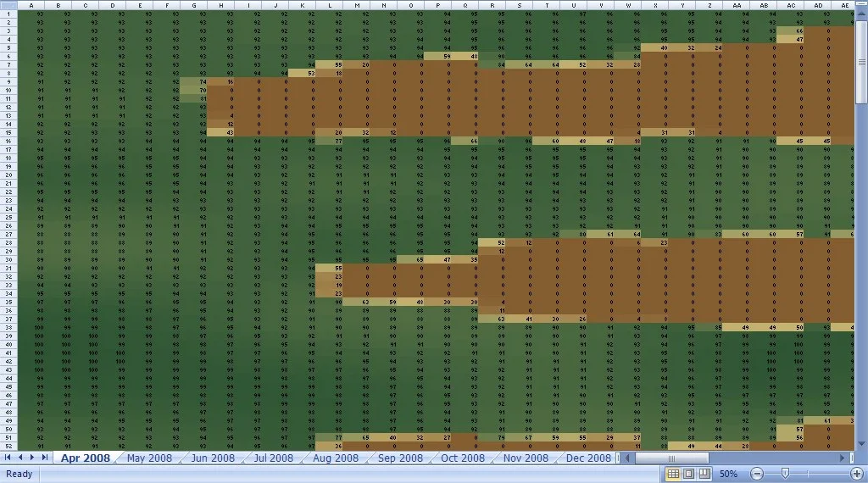The width and height of the screenshot is (868, 483).
Task: Click the horizontal scrollbar thumb
Action: point(671,458)
